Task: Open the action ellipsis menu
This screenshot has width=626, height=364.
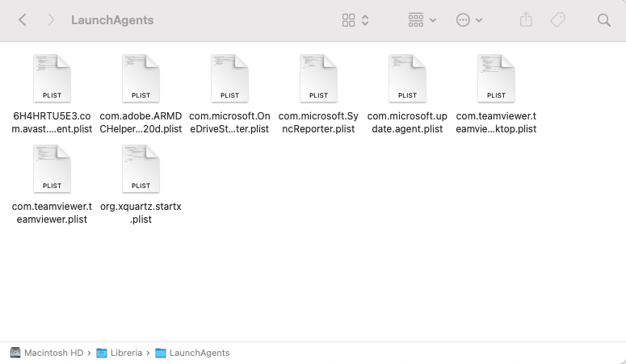Action: [469, 20]
